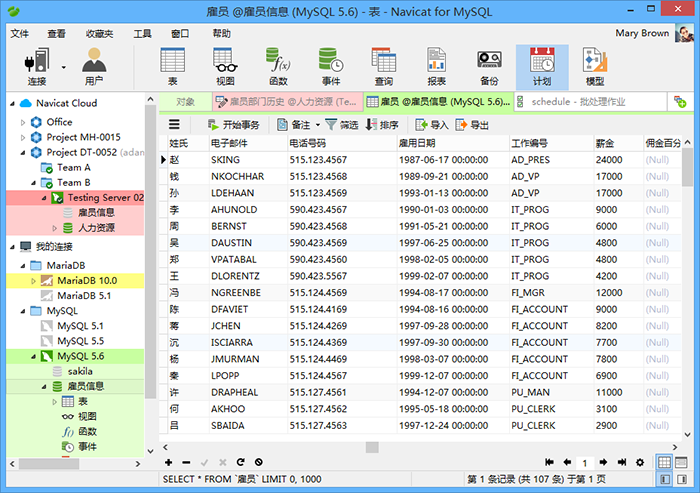Click the refresh icon in bottom bar

click(240, 462)
